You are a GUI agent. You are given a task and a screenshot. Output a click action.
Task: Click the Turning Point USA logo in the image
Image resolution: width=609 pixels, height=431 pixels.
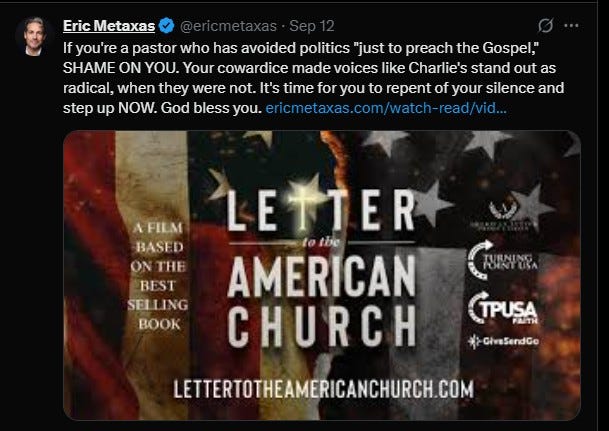[503, 260]
